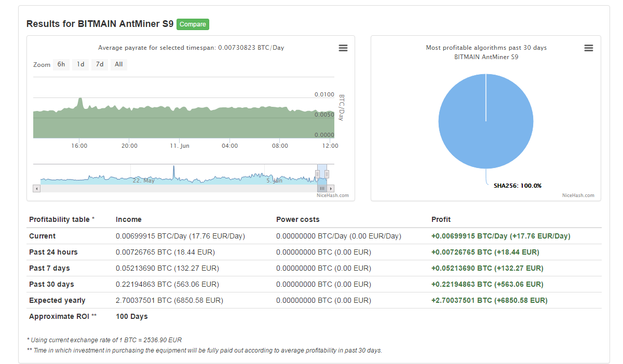Click income '0.22194863 BTC (563.06 EUR)'
This screenshot has width=623, height=364.
pyautogui.click(x=167, y=284)
